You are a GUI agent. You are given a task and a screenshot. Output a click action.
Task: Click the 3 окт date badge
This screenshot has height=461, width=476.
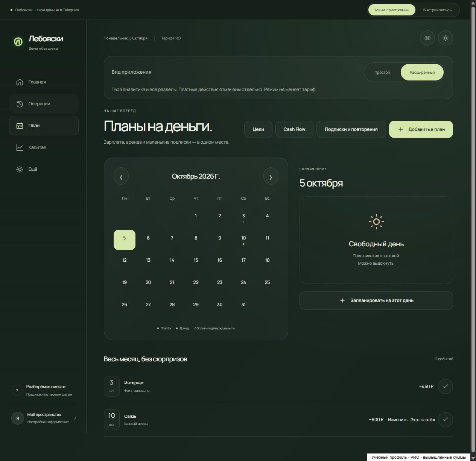coord(112,386)
